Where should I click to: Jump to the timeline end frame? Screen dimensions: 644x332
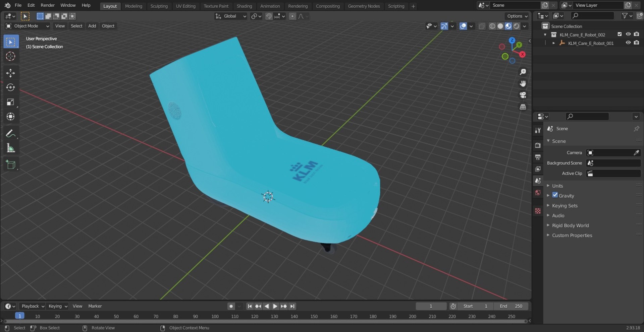tap(292, 306)
